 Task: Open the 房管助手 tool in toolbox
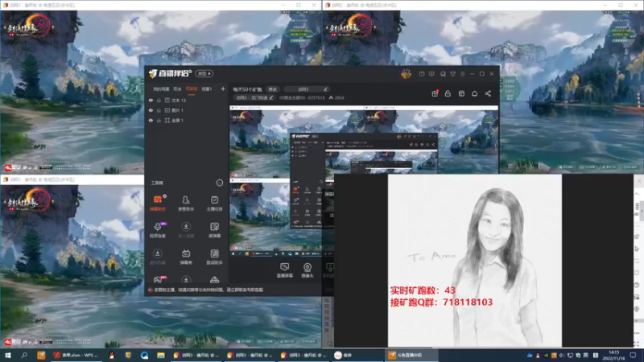[x=186, y=204]
